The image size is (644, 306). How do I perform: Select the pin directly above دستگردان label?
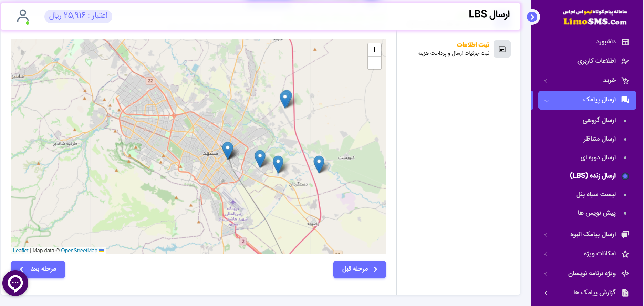click(278, 164)
